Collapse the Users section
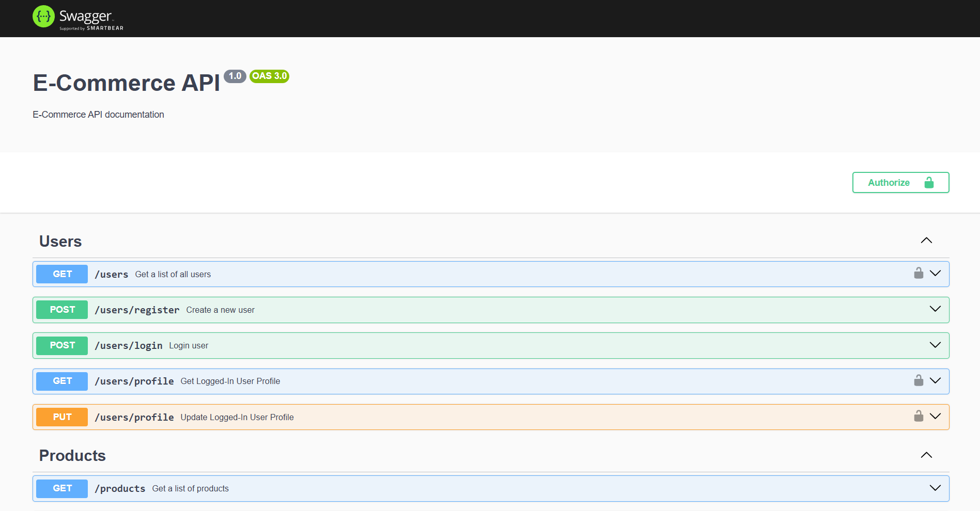The image size is (980, 511). point(926,240)
